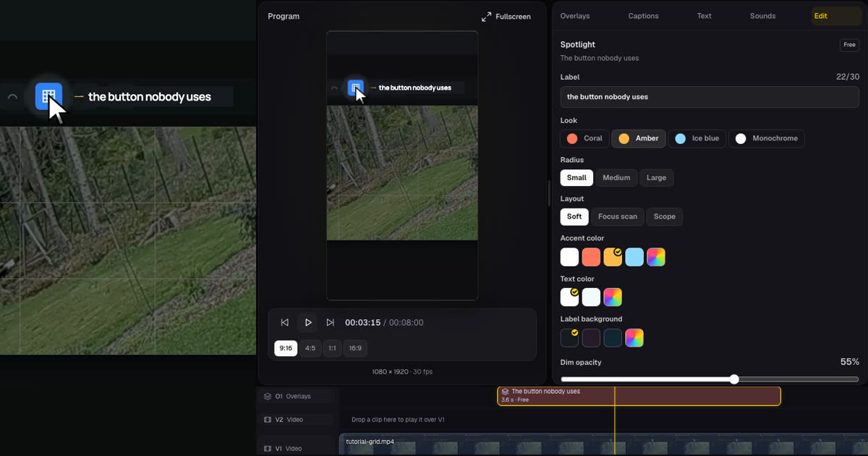868x456 pixels.
Task: Click the Dim opacity slider handle
Action: [x=734, y=379]
